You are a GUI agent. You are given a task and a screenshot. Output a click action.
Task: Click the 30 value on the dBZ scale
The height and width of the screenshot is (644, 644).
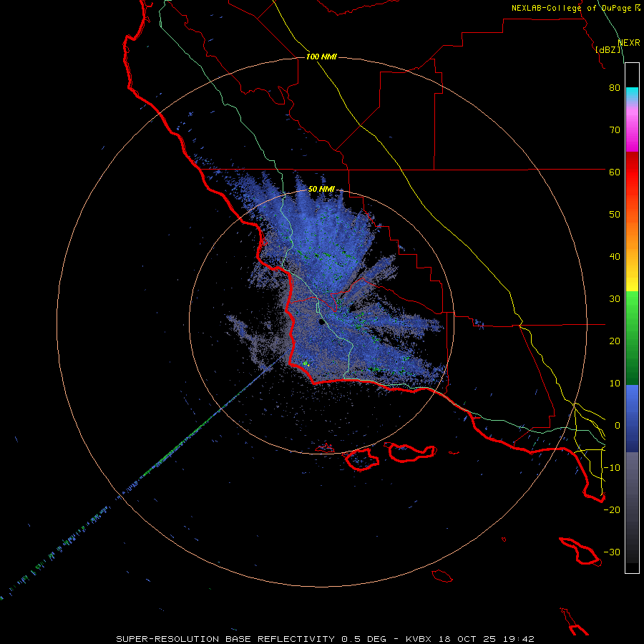pos(615,299)
